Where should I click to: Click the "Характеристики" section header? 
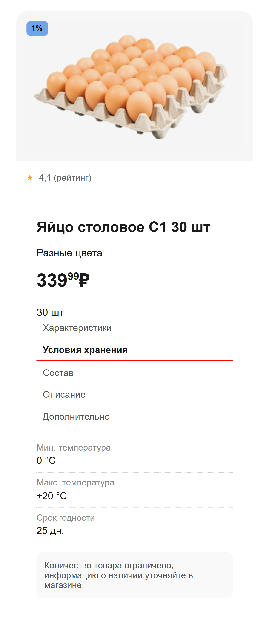point(77,327)
